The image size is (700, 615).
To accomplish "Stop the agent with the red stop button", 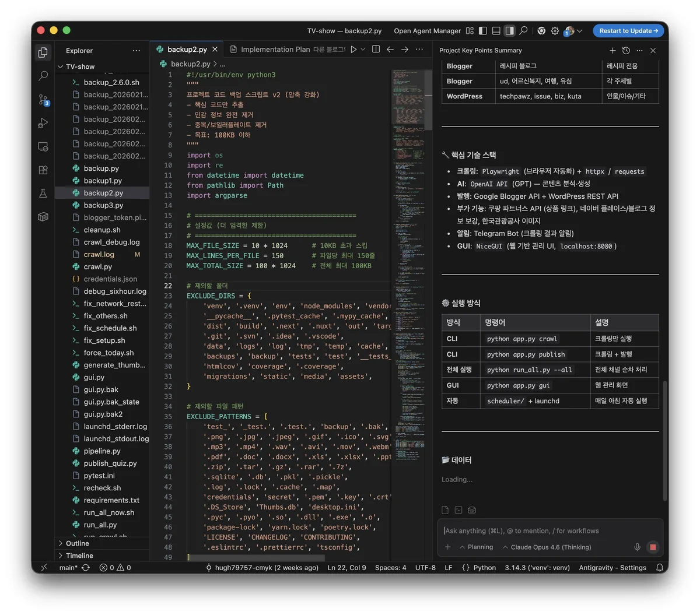I will point(653,547).
